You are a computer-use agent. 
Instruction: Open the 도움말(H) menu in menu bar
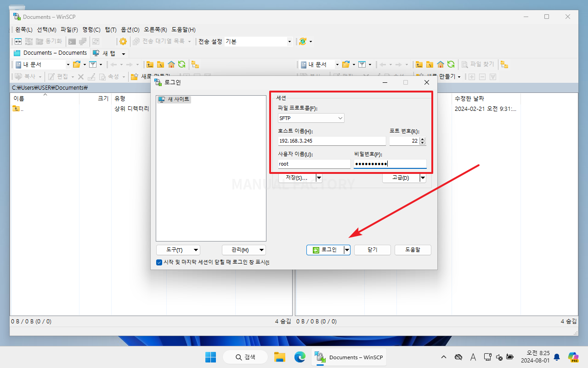point(184,29)
